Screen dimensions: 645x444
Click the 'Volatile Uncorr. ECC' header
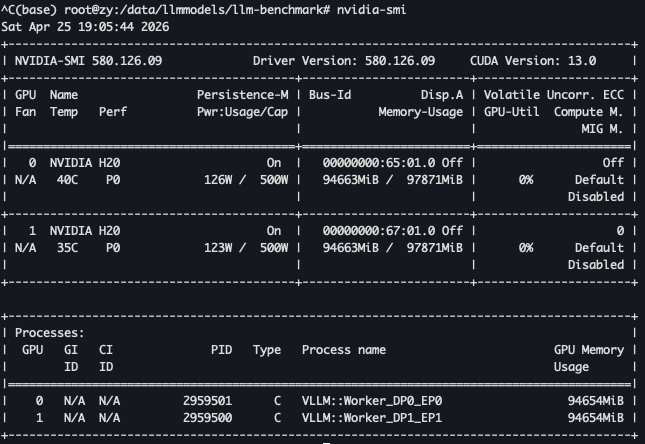[554, 95]
